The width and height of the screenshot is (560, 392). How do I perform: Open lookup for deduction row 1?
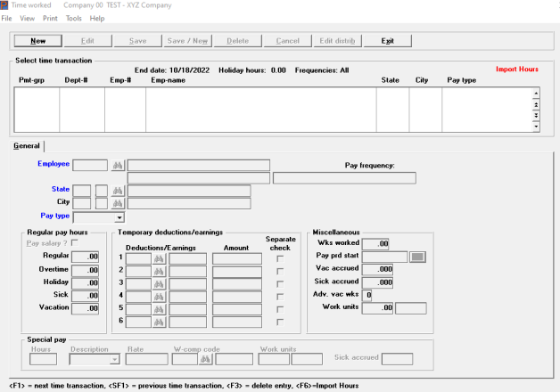coord(160,258)
